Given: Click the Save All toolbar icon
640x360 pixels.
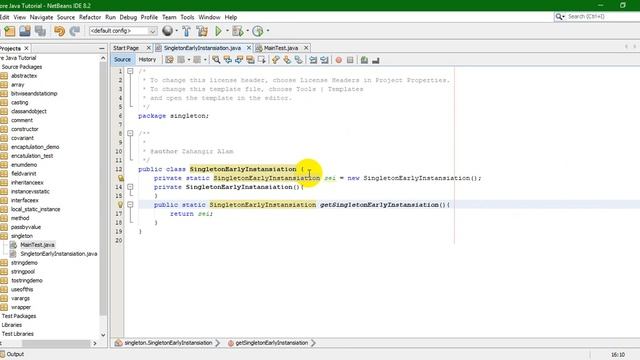Looking at the screenshot, I should click(x=40, y=31).
